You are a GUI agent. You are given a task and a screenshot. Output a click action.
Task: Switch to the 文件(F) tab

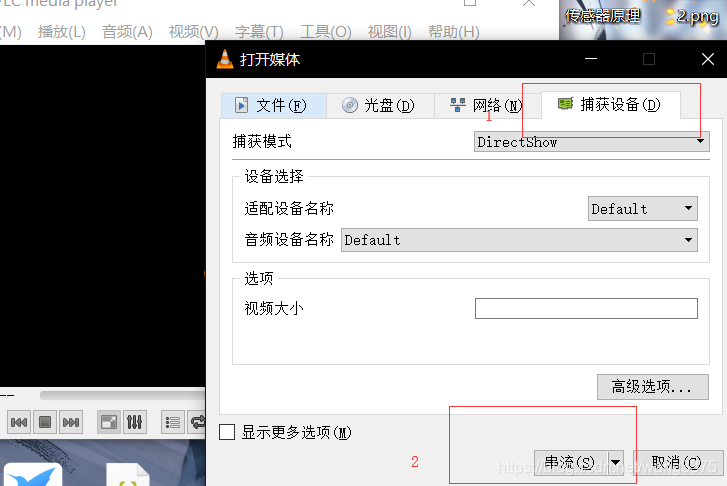click(274, 105)
